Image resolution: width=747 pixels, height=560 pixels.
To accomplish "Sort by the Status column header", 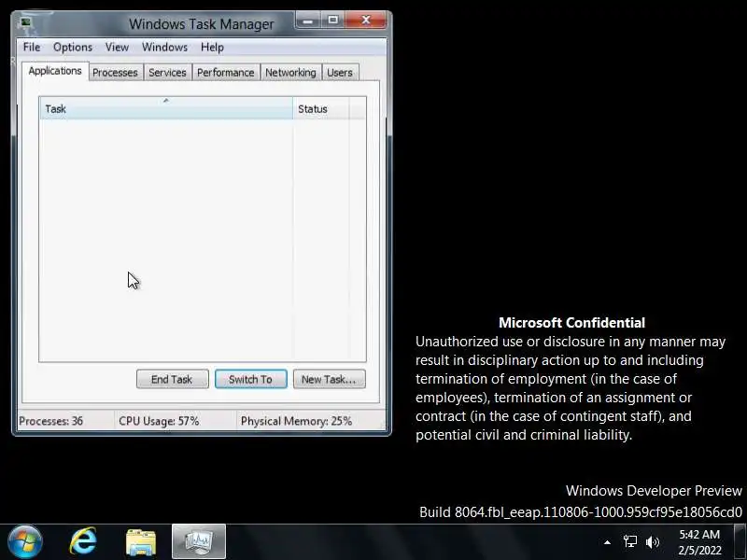I will tap(321, 108).
